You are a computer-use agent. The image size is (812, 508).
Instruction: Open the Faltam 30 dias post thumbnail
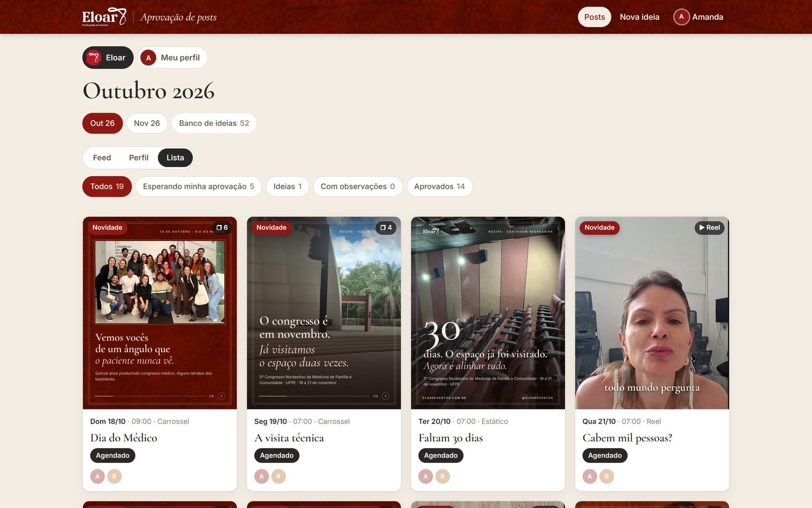coord(488,313)
